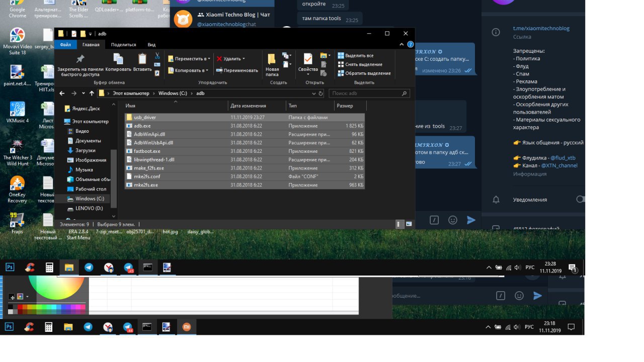
Task: Click Выделить все in ribbon
Action: (x=356, y=55)
